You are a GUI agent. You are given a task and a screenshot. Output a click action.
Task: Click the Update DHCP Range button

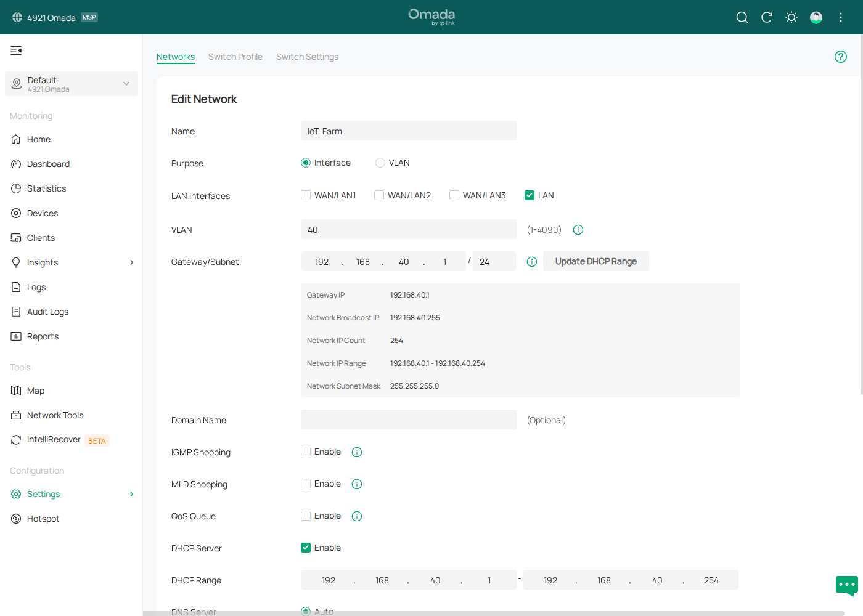click(595, 261)
